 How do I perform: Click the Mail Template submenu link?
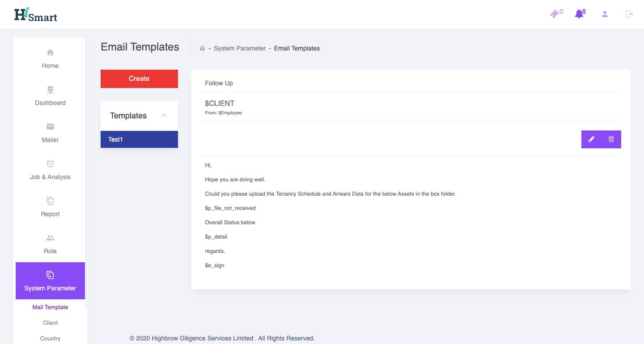coord(50,307)
